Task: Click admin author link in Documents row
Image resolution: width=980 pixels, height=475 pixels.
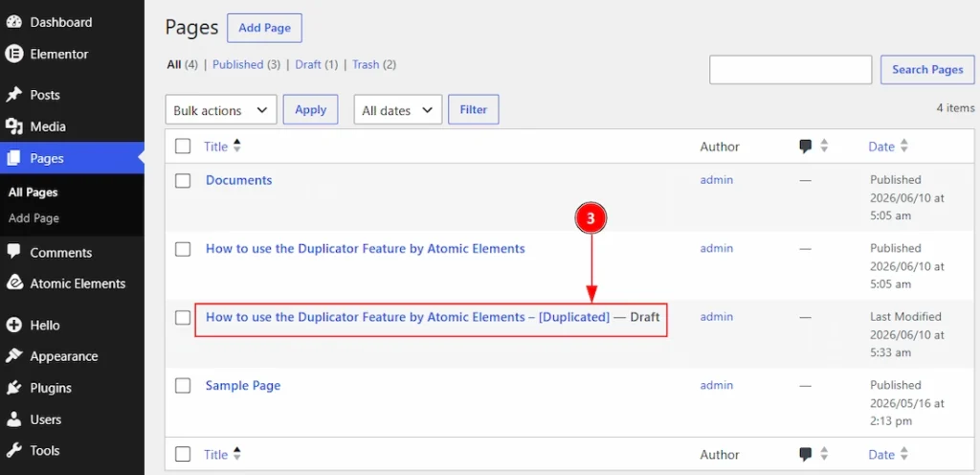Action: point(716,180)
